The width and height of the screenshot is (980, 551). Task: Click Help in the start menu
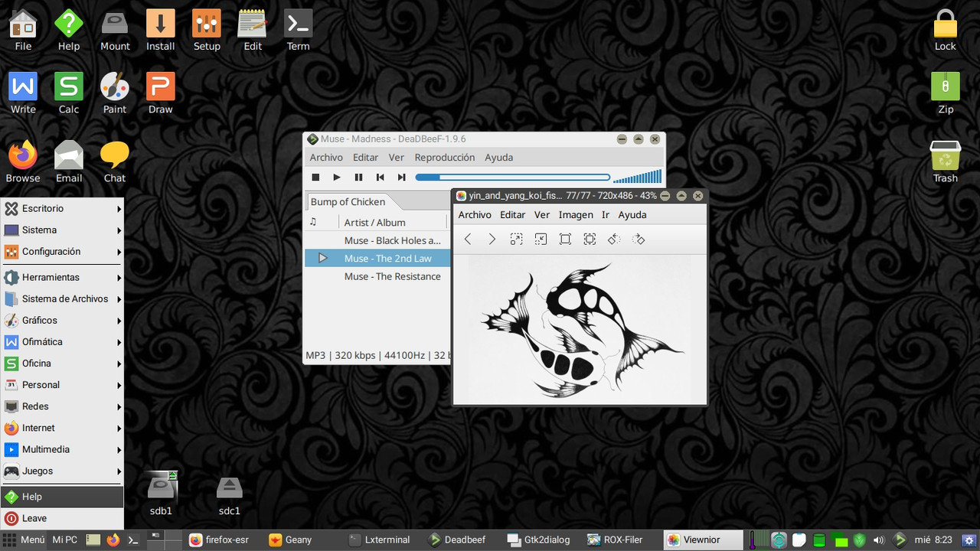pos(62,497)
